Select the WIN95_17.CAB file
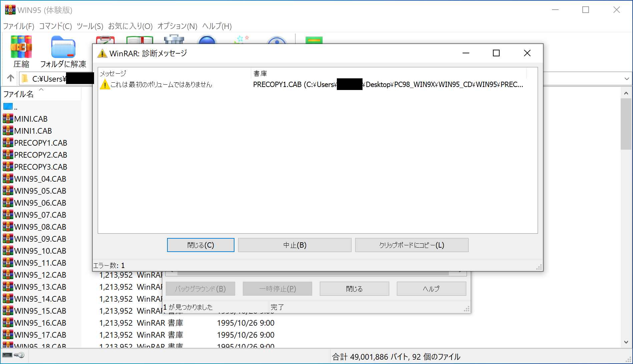The height and width of the screenshot is (364, 633). click(x=40, y=335)
